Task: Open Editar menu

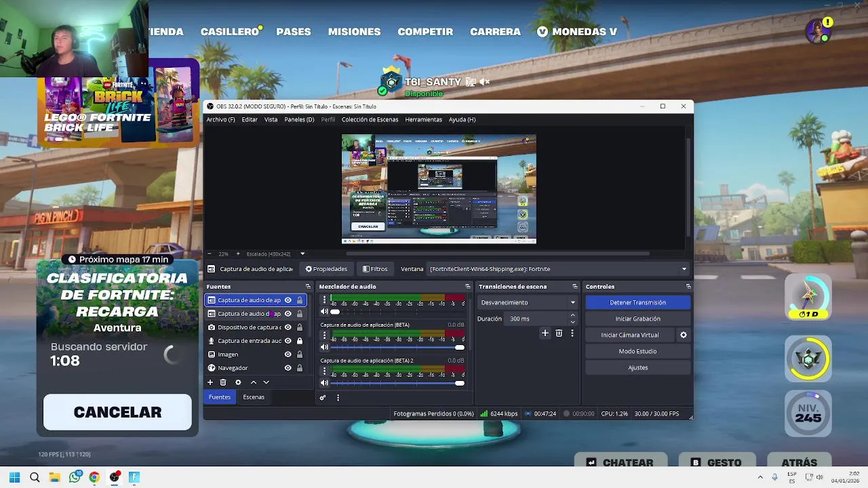Action: [250, 119]
